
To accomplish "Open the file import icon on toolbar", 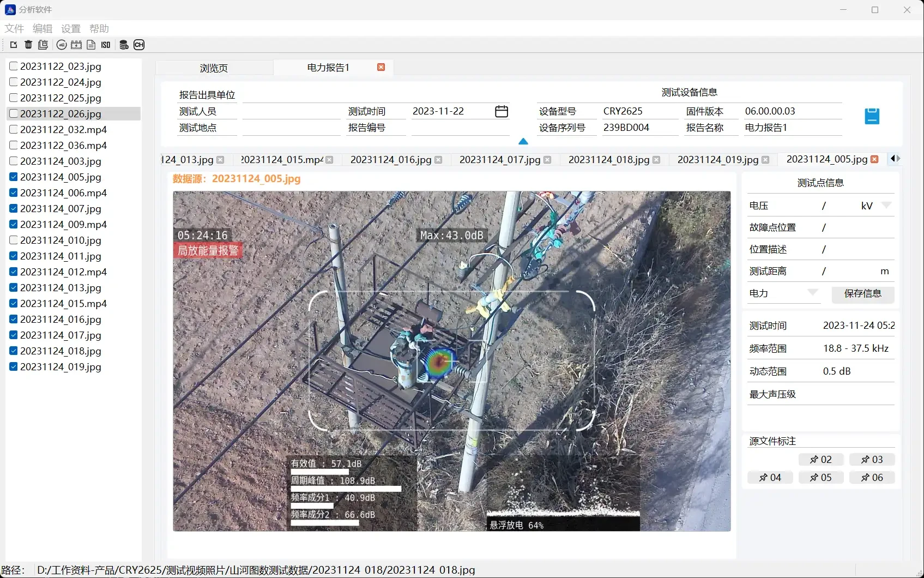I will (13, 45).
